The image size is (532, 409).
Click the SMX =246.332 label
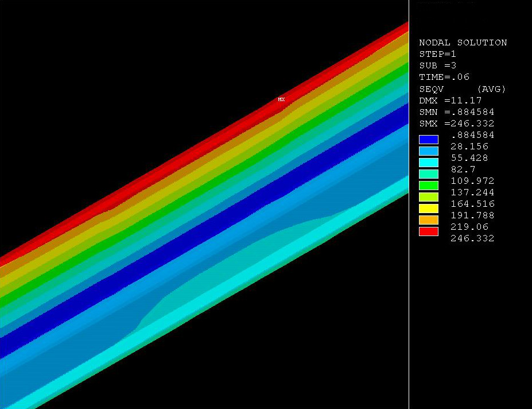(456, 124)
